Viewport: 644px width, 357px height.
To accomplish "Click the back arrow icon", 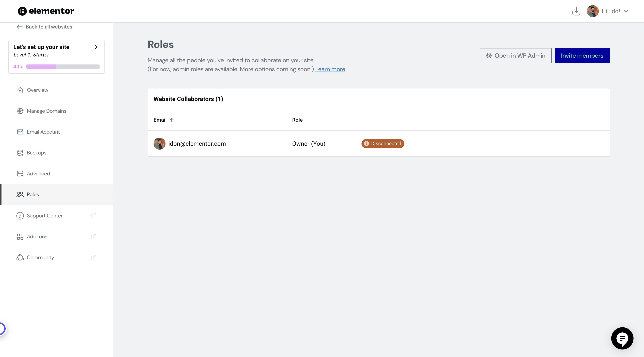I will point(20,27).
